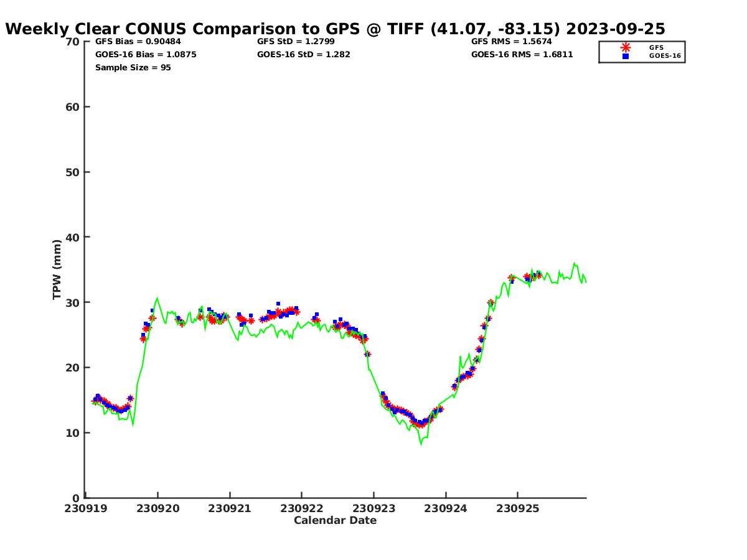This screenshot has width=747, height=560.
Task: Click the Sample Size = 95 annotation
Action: point(133,68)
